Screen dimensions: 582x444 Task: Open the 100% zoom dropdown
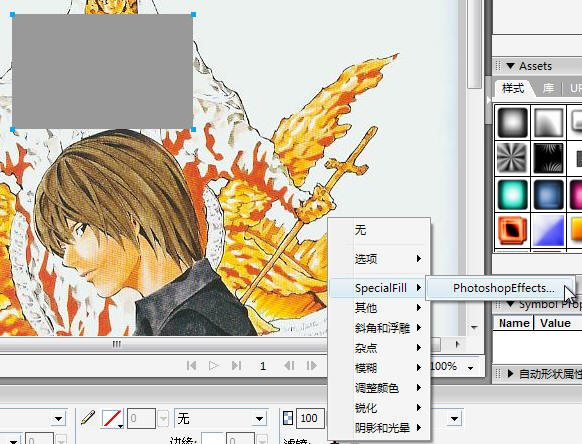pyautogui.click(x=470, y=368)
